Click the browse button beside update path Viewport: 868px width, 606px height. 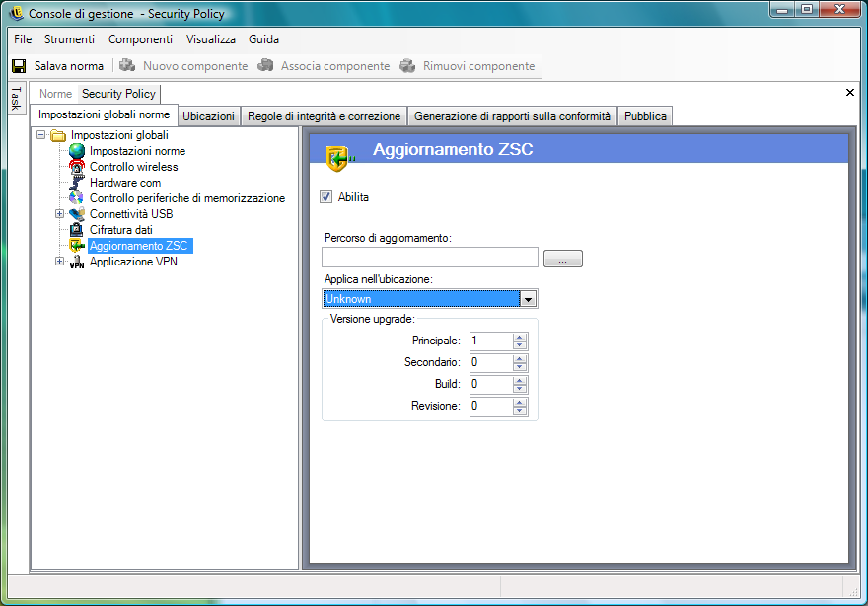click(x=563, y=259)
